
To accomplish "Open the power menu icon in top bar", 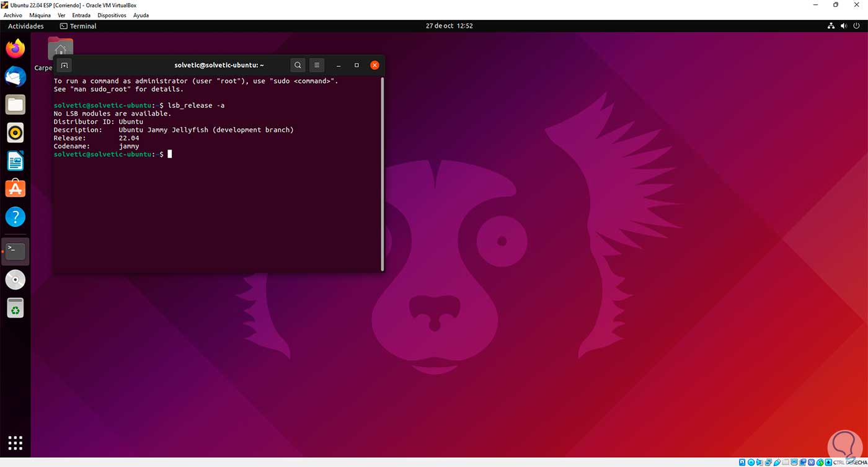I will tap(856, 26).
